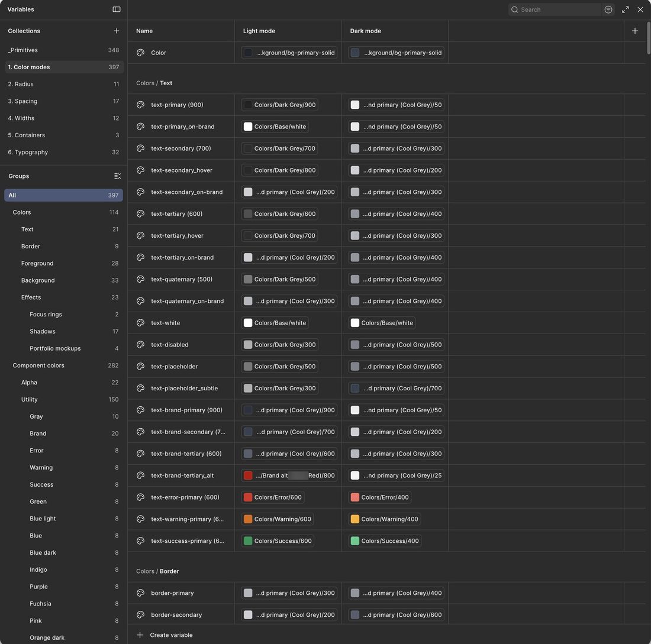Open the Effects group
Viewport: 651px width, 644px height.
63,297
